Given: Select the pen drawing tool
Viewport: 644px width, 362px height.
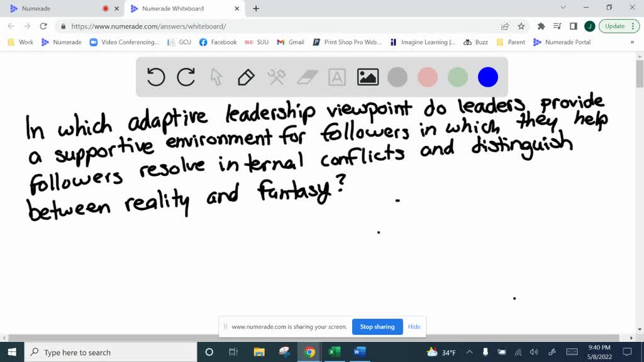Looking at the screenshot, I should point(246,77).
